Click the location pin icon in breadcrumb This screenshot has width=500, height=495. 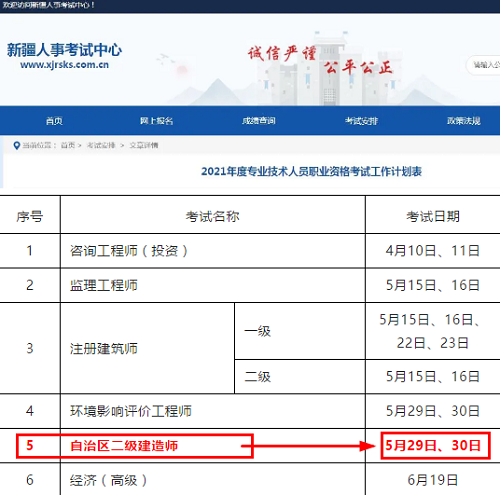16,146
